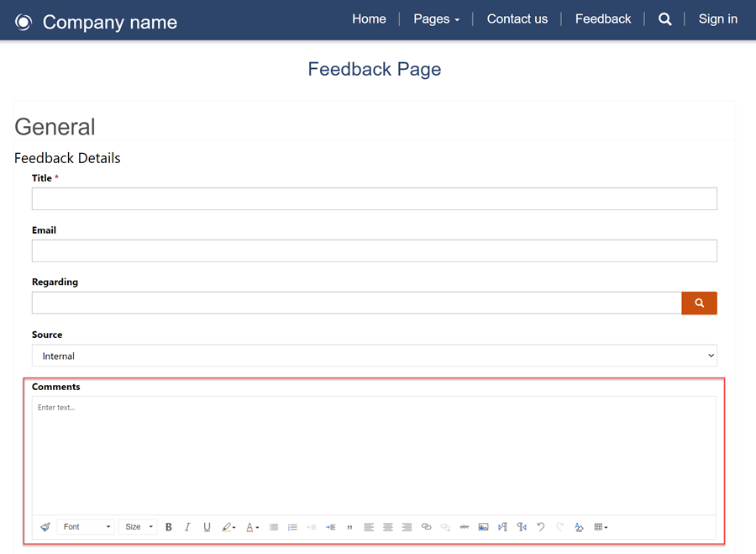
Task: Open the navbar search magnifier
Action: pos(664,18)
